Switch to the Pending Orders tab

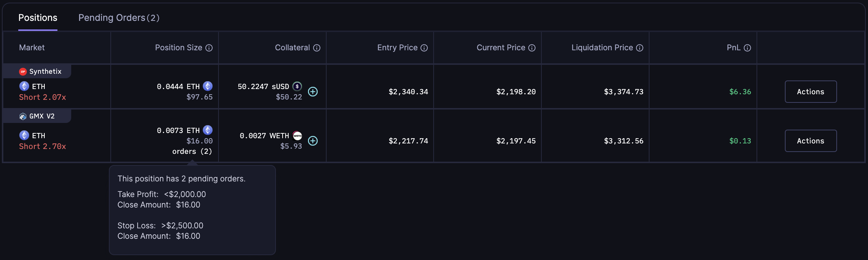pos(119,18)
